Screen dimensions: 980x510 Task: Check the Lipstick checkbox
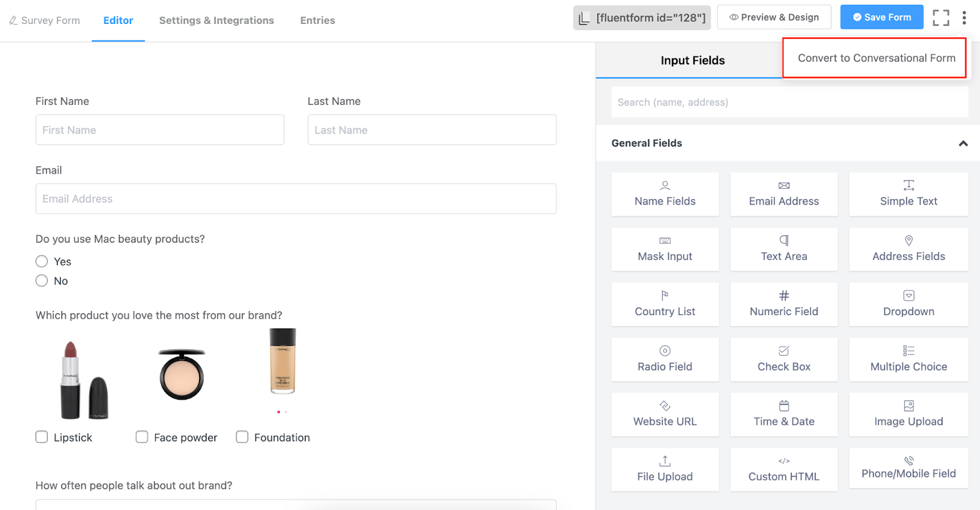point(42,437)
